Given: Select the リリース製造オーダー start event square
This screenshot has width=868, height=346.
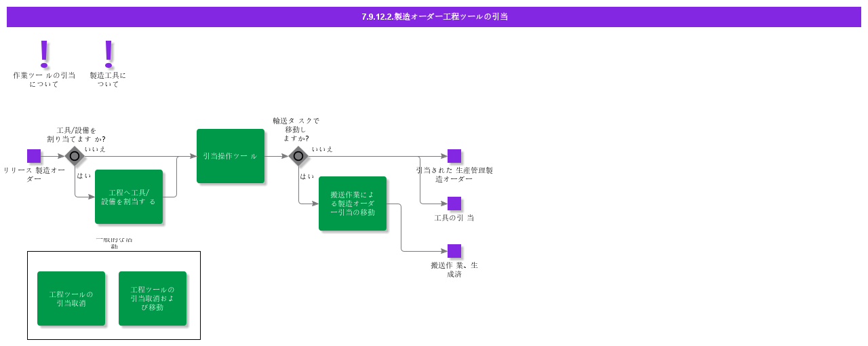Looking at the screenshot, I should click(x=34, y=156).
